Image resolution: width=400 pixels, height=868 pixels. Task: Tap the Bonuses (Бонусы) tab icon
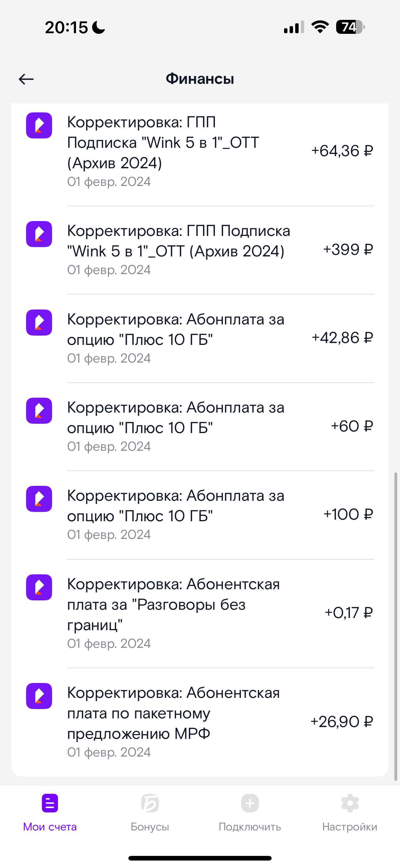click(150, 803)
